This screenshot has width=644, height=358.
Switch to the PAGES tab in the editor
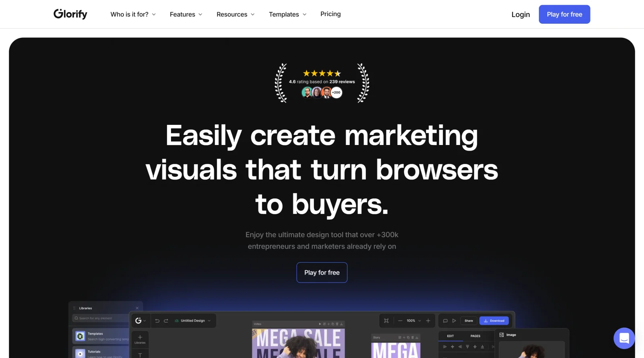(475, 336)
